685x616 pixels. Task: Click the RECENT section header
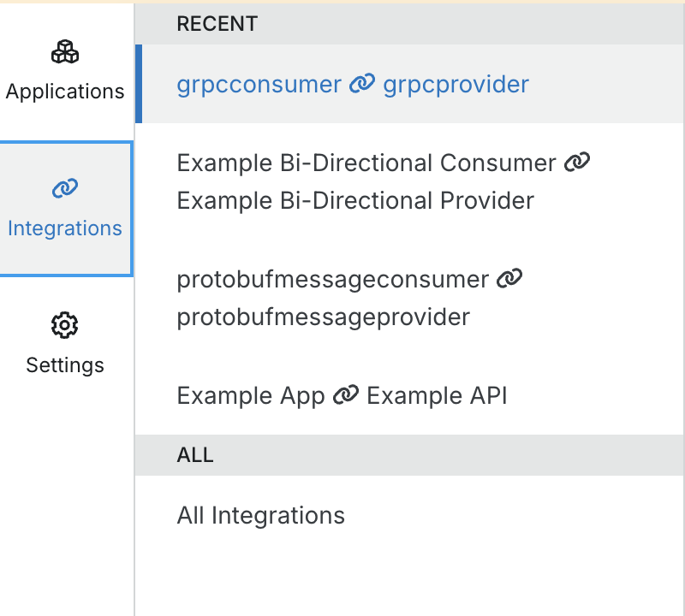point(217,24)
